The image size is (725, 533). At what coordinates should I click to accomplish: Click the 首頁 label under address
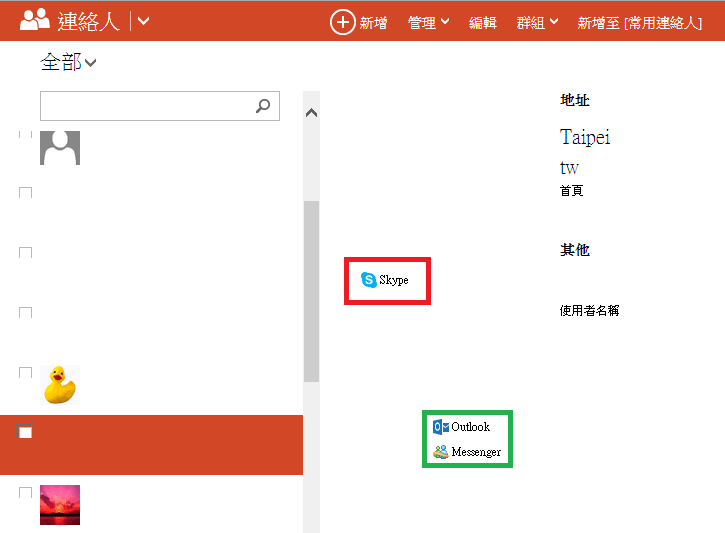click(571, 190)
